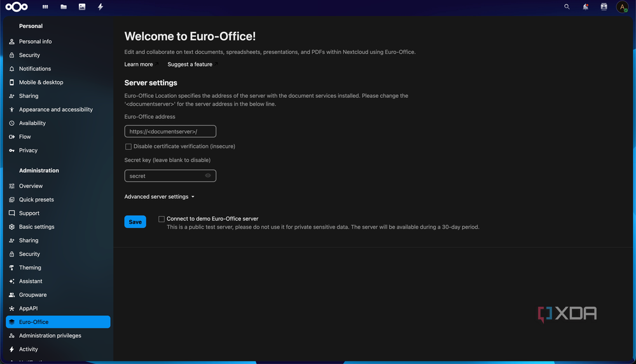
Task: Click lock icon beside personal Security
Action: tap(11, 55)
